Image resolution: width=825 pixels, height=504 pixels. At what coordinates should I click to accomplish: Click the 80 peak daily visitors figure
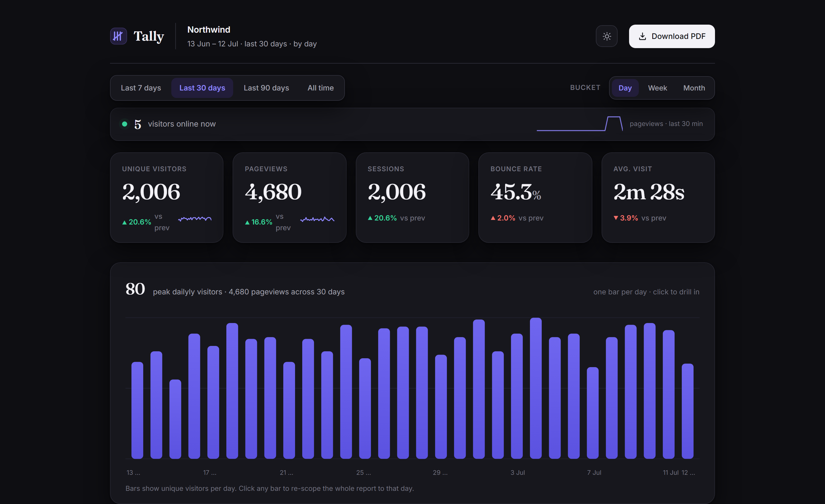point(135,289)
